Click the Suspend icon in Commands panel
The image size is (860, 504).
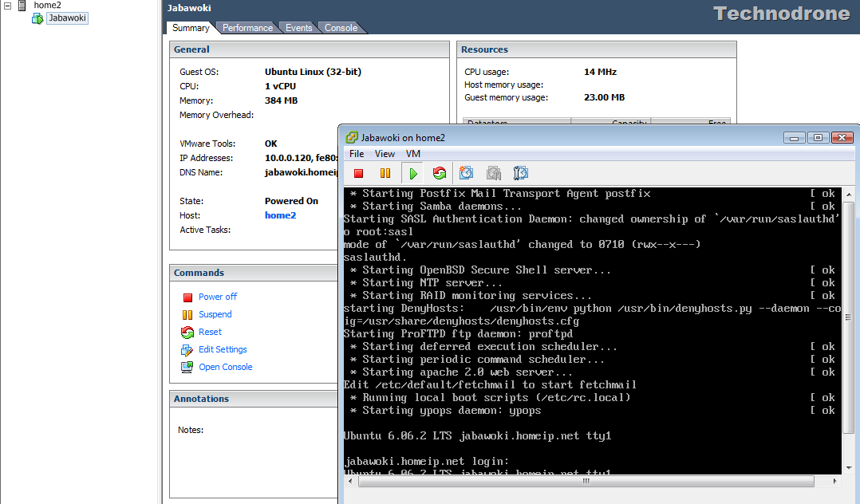click(x=187, y=315)
